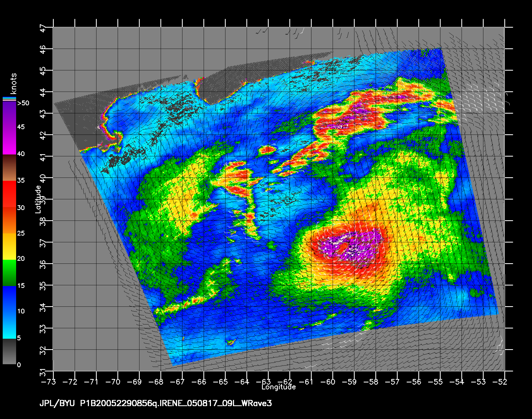
Task: Click the "15" color bar knots label
Action: [21, 286]
